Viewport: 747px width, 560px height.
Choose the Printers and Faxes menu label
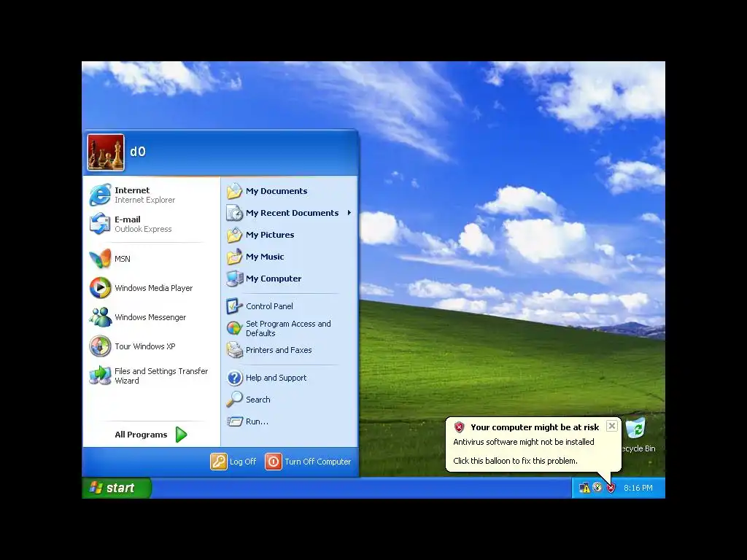pyautogui.click(x=279, y=350)
